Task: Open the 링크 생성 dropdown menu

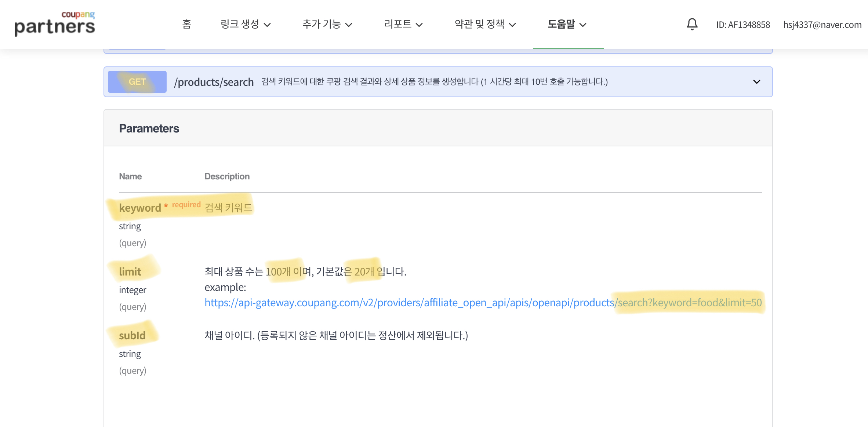Action: (x=245, y=24)
